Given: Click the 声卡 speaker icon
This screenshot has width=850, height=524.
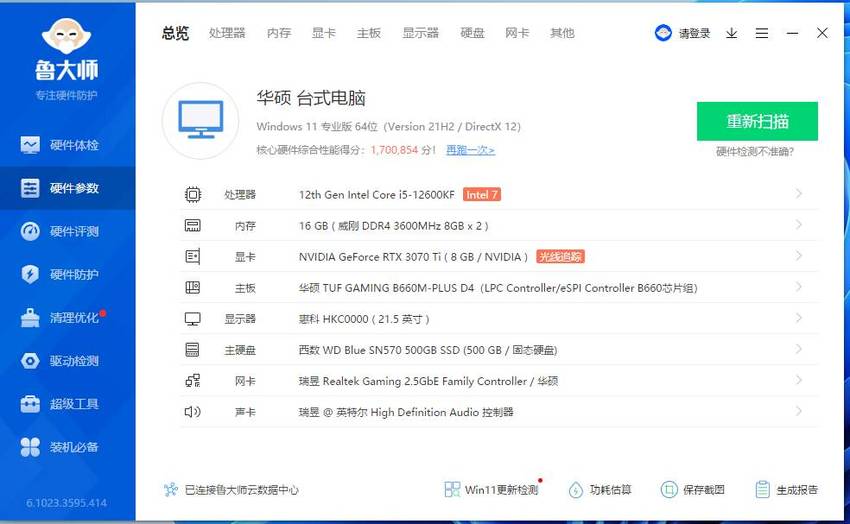Looking at the screenshot, I should point(192,412).
